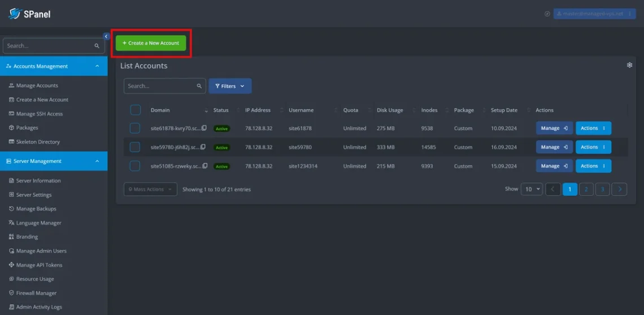Click the SPanel logo
The image size is (644, 315).
coord(29,14)
